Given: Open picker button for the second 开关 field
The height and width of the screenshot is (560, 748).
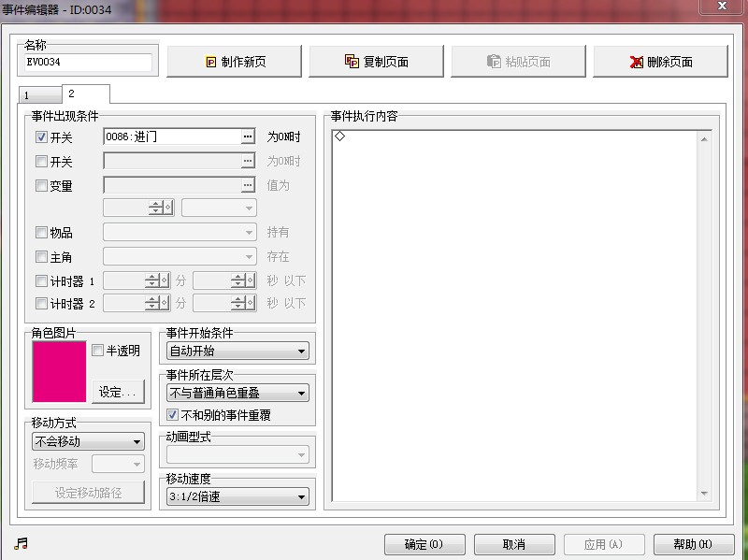Looking at the screenshot, I should tap(248, 161).
